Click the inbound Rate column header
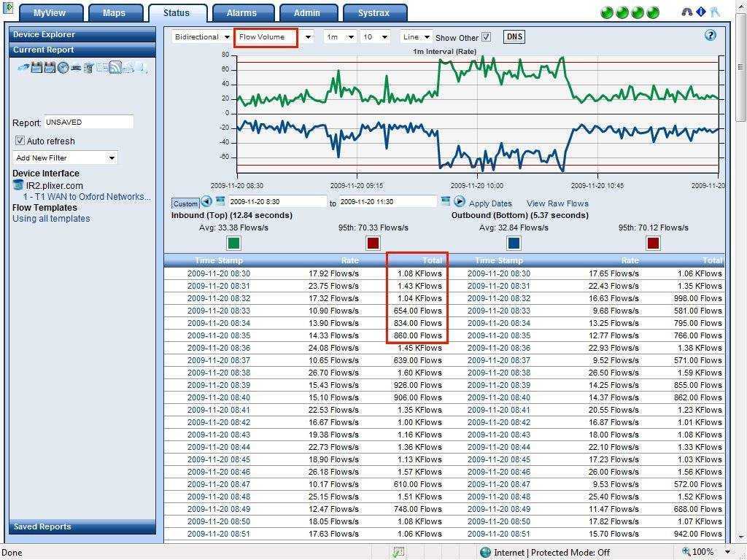 coord(350,260)
